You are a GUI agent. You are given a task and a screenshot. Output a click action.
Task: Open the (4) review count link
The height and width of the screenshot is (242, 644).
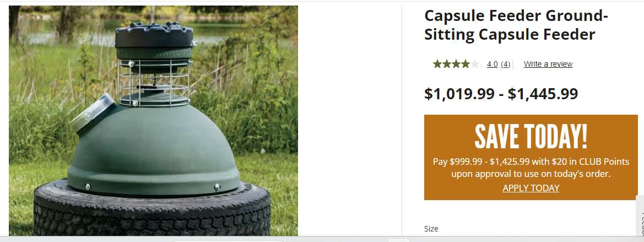point(506,64)
